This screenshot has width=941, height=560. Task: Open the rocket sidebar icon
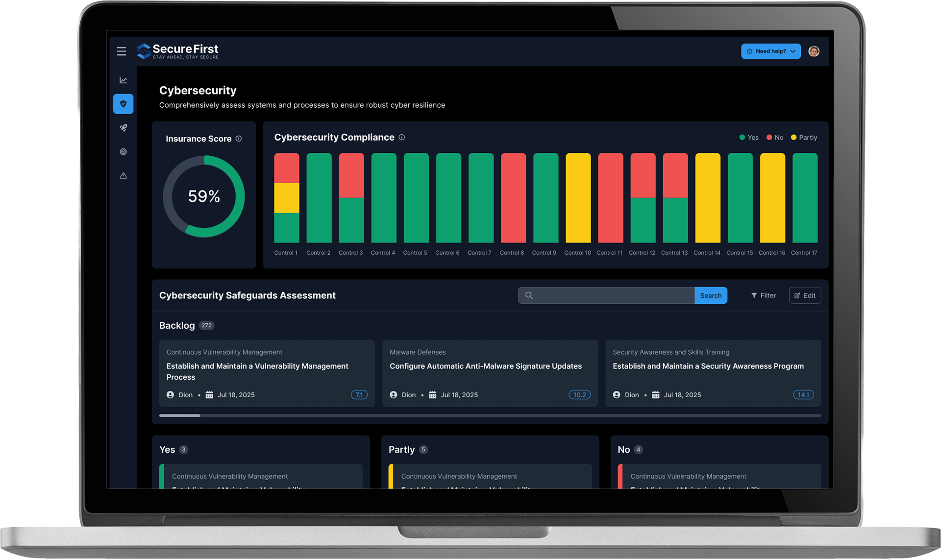coord(124,128)
